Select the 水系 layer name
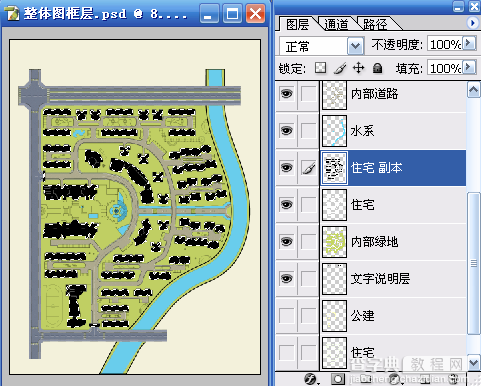This screenshot has height=386, width=481. pyautogui.click(x=362, y=131)
